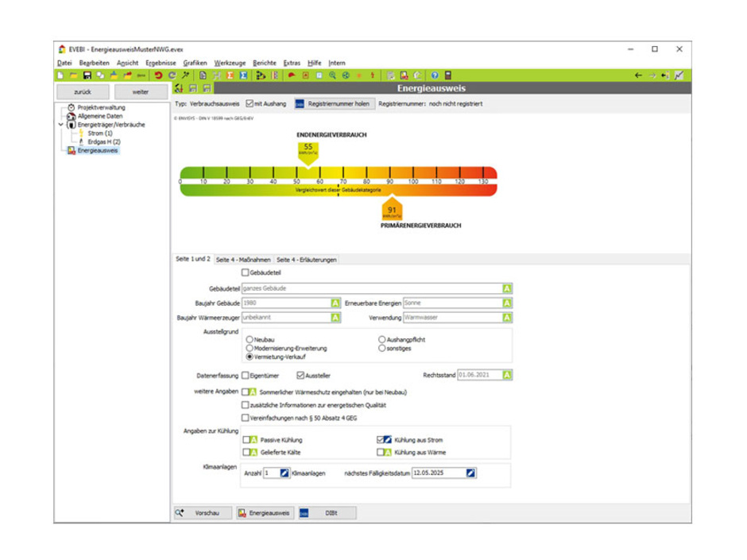Click the 'Registriernummer holen' button
Viewport: 747px width, 560px height.
coord(332,104)
